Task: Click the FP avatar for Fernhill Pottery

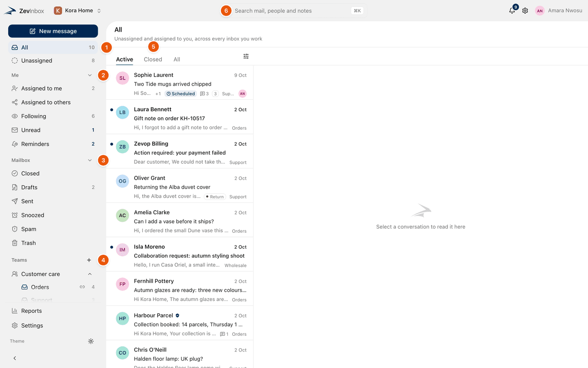Action: pos(122,284)
